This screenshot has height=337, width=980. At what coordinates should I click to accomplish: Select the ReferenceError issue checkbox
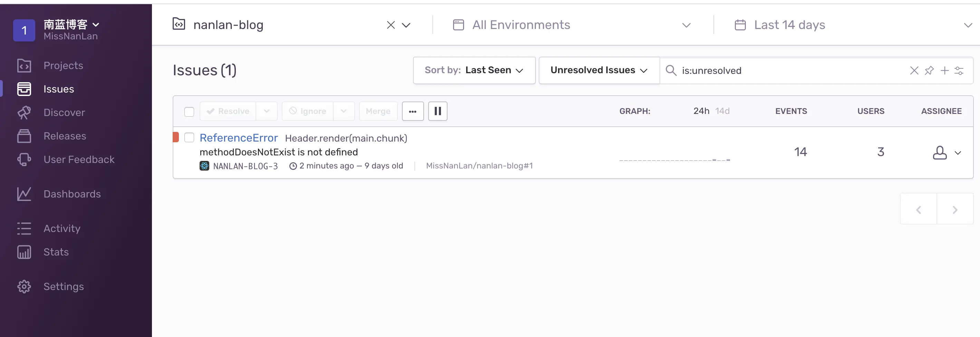point(189,138)
